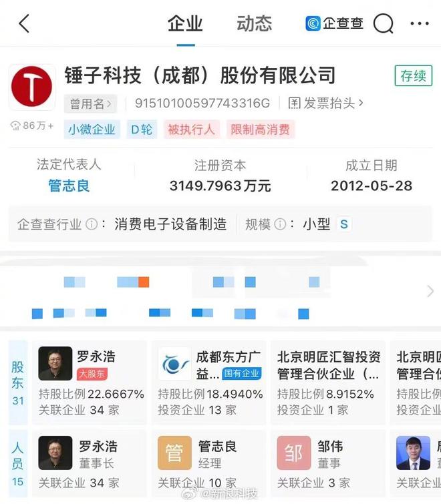The height and width of the screenshot is (504, 441).
Task: Tap the 企查查 logo icon
Action: (x=313, y=23)
